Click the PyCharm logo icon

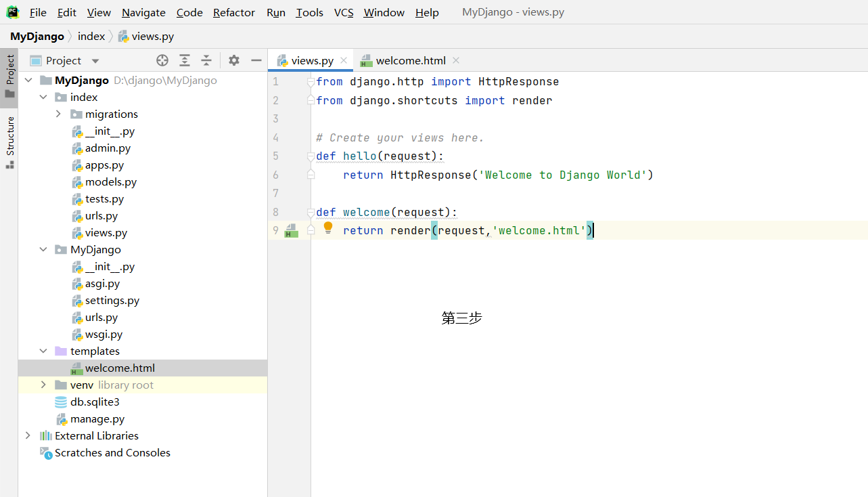click(12, 12)
